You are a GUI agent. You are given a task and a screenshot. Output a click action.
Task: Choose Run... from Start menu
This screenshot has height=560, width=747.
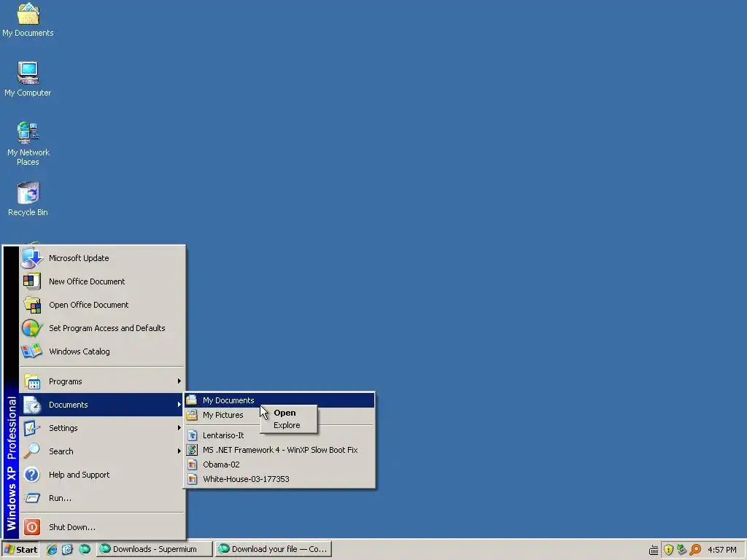tap(102, 498)
